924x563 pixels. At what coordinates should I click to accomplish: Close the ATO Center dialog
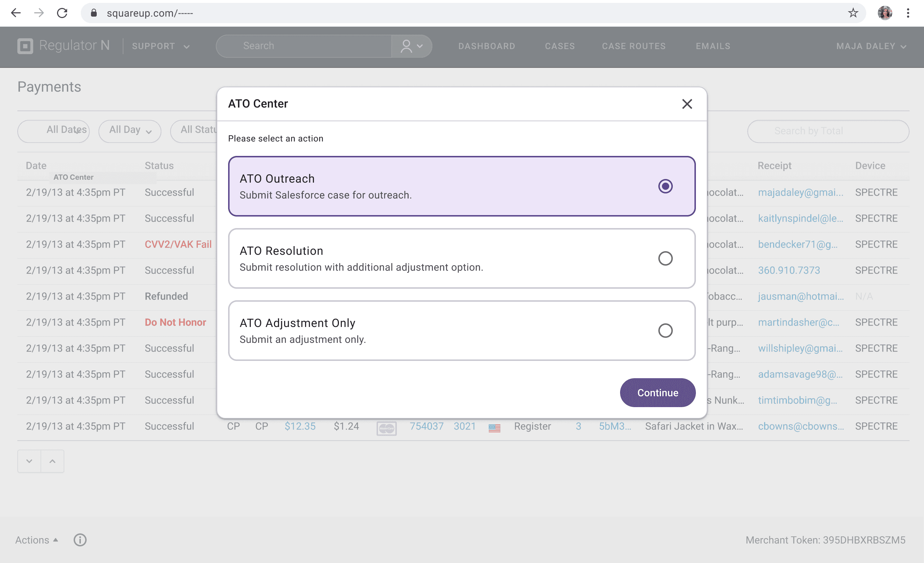[x=687, y=104]
